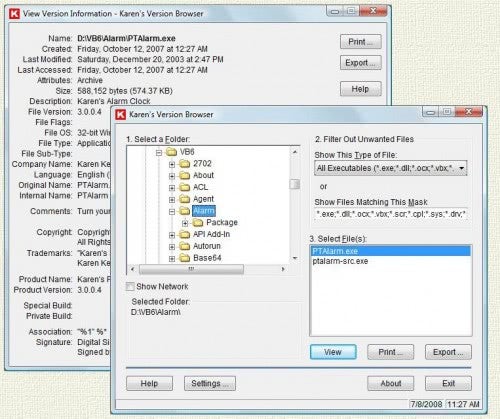Click the Base64 folder icon
Viewport: 500px width, 419px height.
coord(184,258)
